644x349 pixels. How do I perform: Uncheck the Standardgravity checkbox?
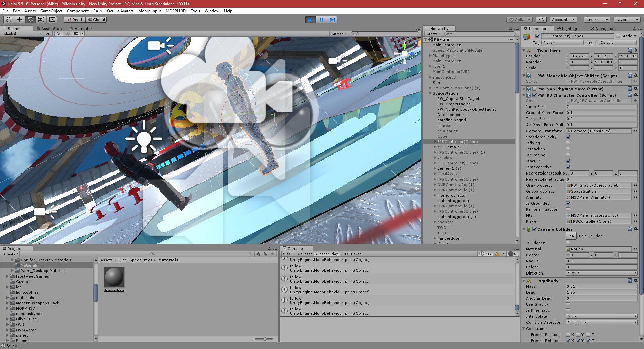pos(568,137)
